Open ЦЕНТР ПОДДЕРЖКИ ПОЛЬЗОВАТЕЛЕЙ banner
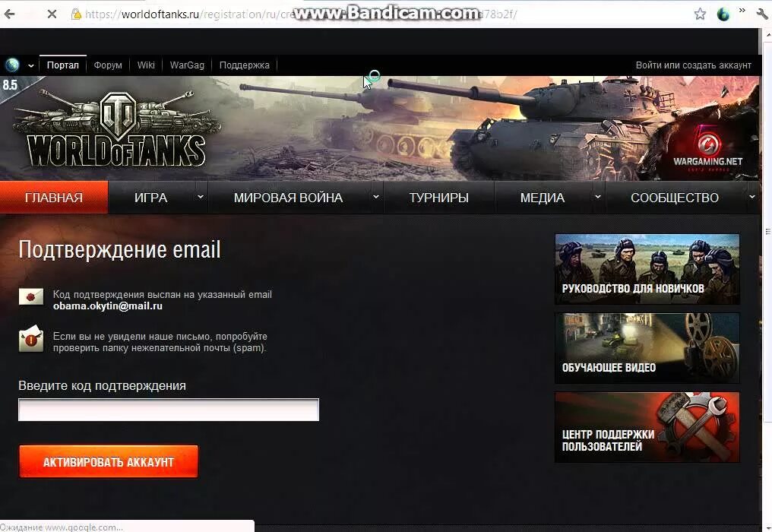 [647, 427]
